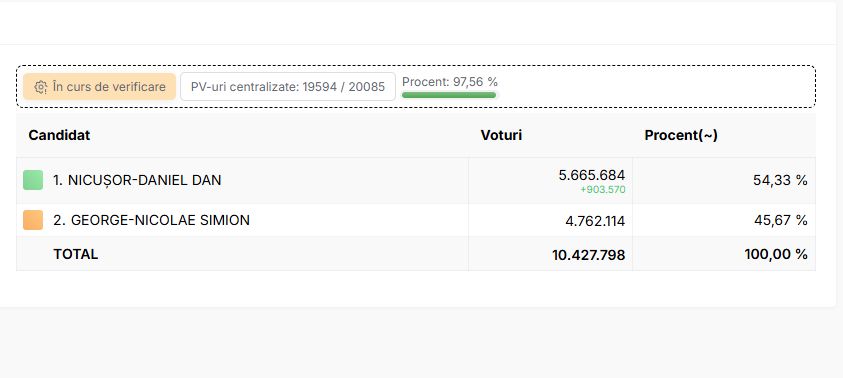
Task: Click the 100,00 % total percentage
Action: (x=776, y=254)
